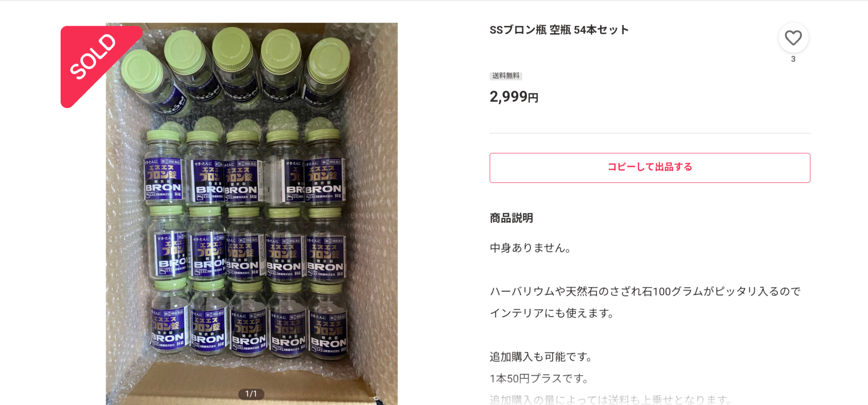Click the インテリアにも使えます text line
This screenshot has width=868, height=405.
coord(552,313)
